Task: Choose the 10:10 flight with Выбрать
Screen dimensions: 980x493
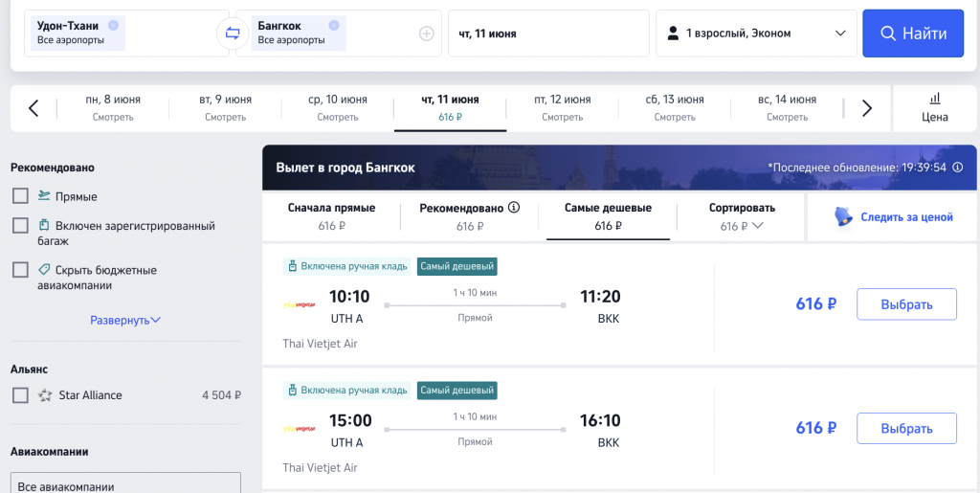Action: click(x=905, y=304)
